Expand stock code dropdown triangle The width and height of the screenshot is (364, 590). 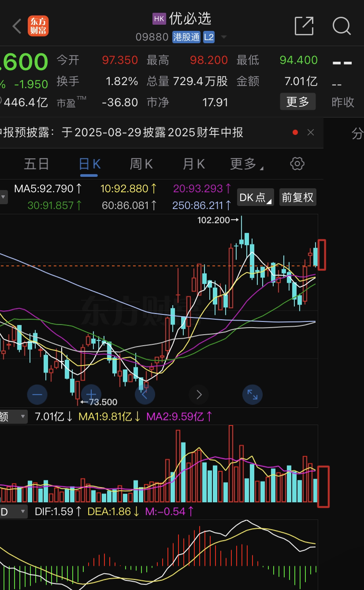[223, 37]
